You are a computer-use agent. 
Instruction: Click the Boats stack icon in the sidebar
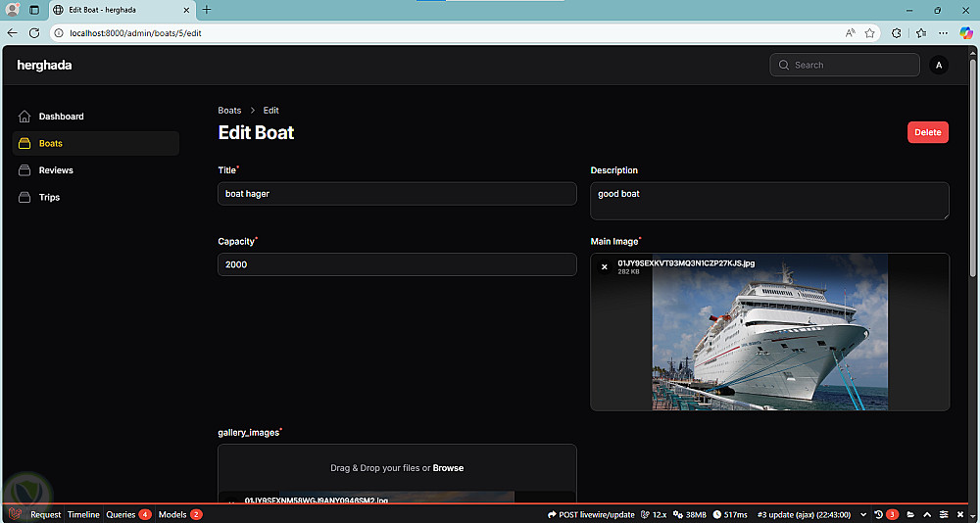click(x=24, y=143)
